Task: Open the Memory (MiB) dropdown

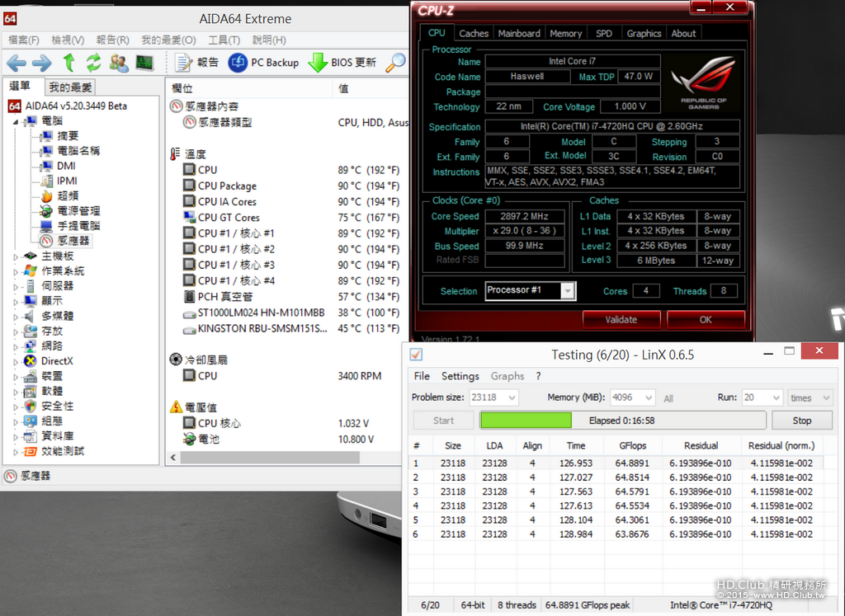Action: click(649, 398)
